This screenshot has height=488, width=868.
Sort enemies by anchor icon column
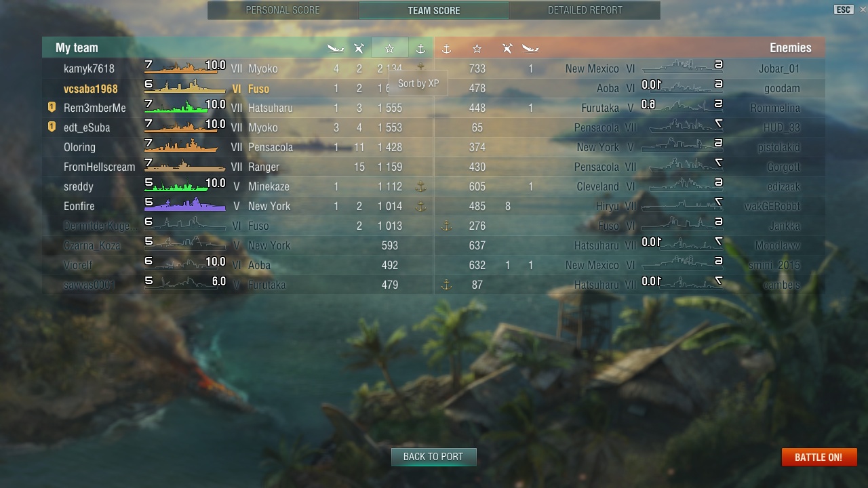point(446,48)
